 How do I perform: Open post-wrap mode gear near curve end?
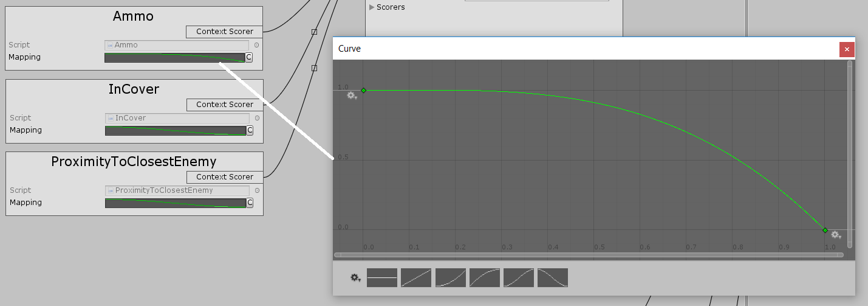836,235
